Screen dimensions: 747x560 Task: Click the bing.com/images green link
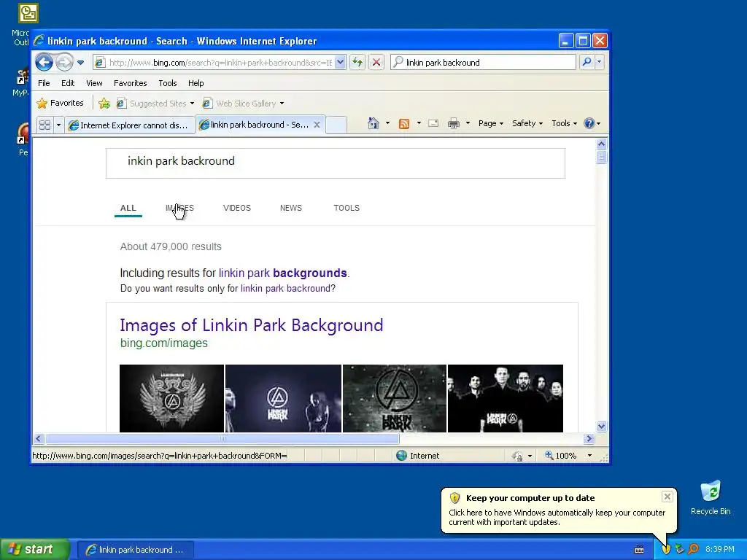pyautogui.click(x=164, y=343)
